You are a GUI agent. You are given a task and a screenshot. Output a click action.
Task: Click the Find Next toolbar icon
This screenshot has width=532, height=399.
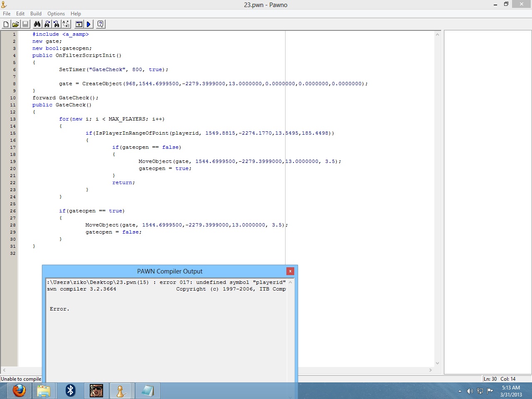(x=47, y=24)
